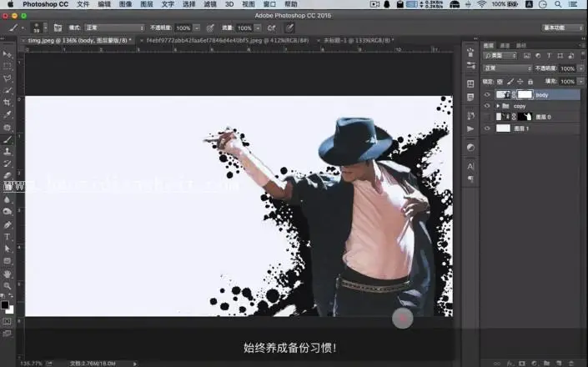Select the Move tool

pyautogui.click(x=8, y=54)
